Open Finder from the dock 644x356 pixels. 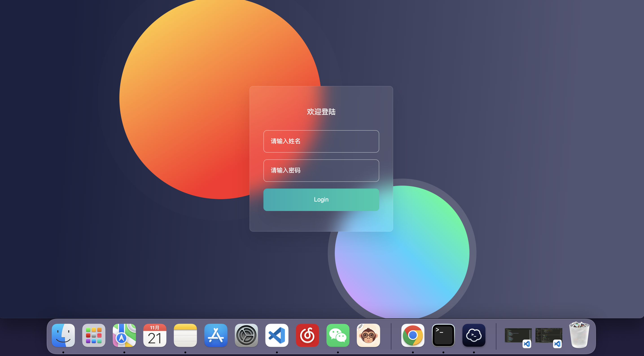click(63, 335)
